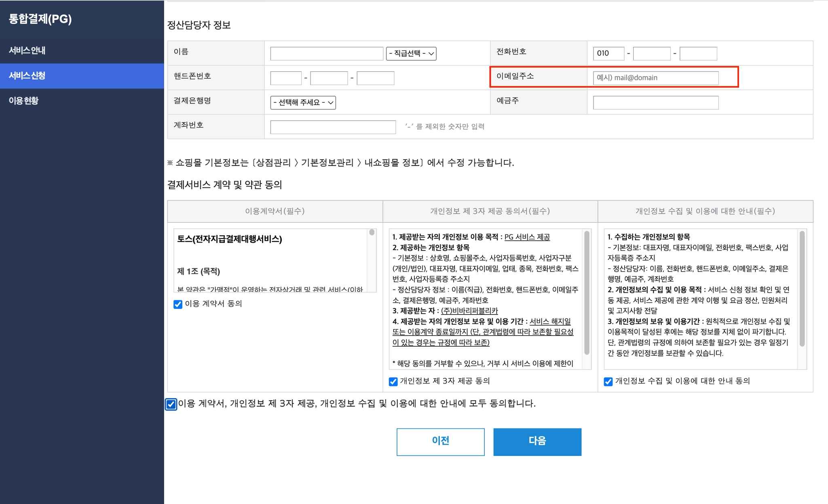This screenshot has height=504, width=828.
Task: Click the 예금주 input field
Action: pyautogui.click(x=655, y=103)
